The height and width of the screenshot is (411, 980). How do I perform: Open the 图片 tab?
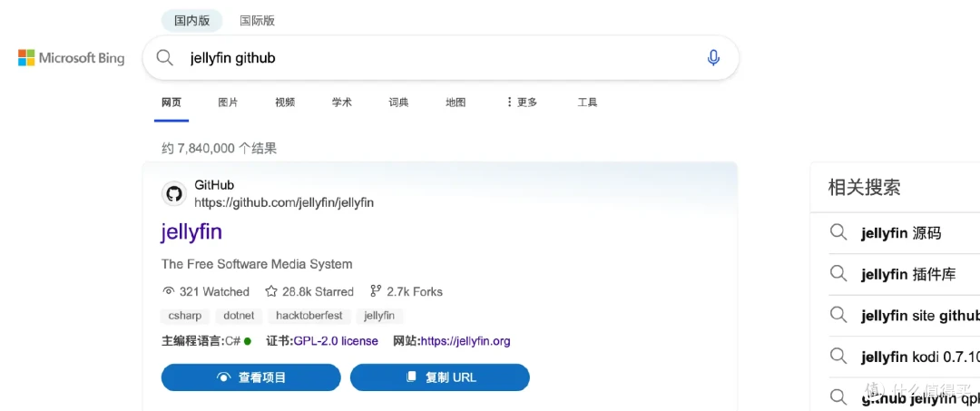pyautogui.click(x=228, y=103)
